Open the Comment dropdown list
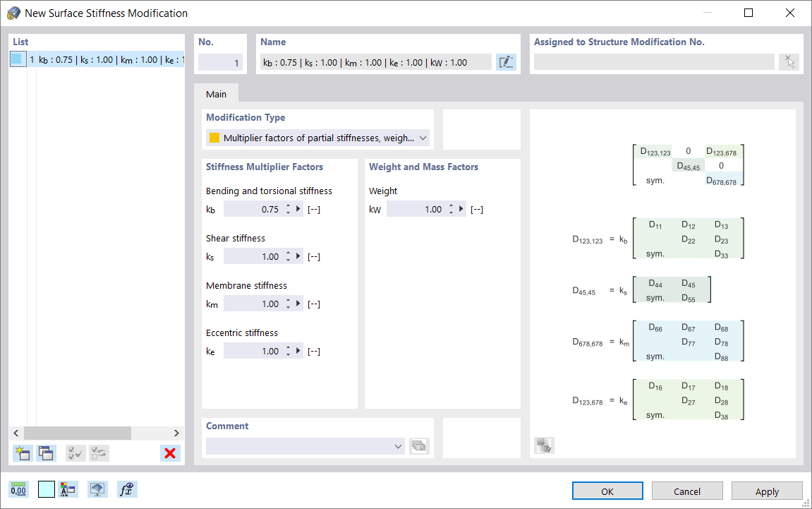 coord(397,446)
